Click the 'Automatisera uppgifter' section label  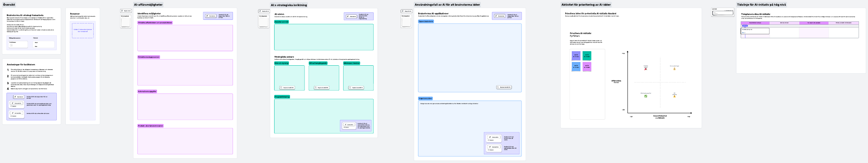pos(147,92)
